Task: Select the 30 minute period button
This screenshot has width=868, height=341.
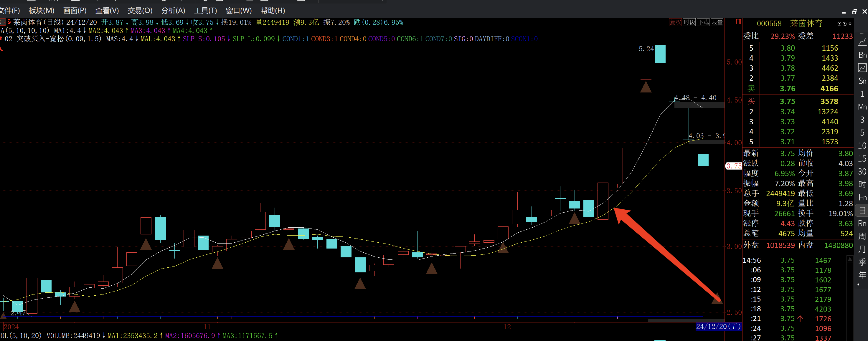Action: pos(862,172)
